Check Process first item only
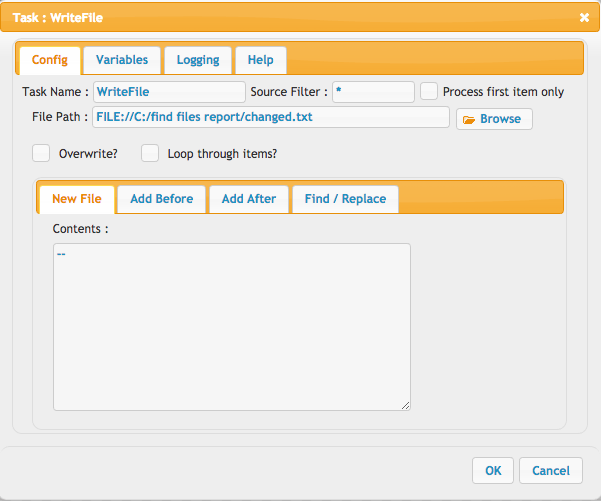This screenshot has height=501, width=601. [429, 92]
